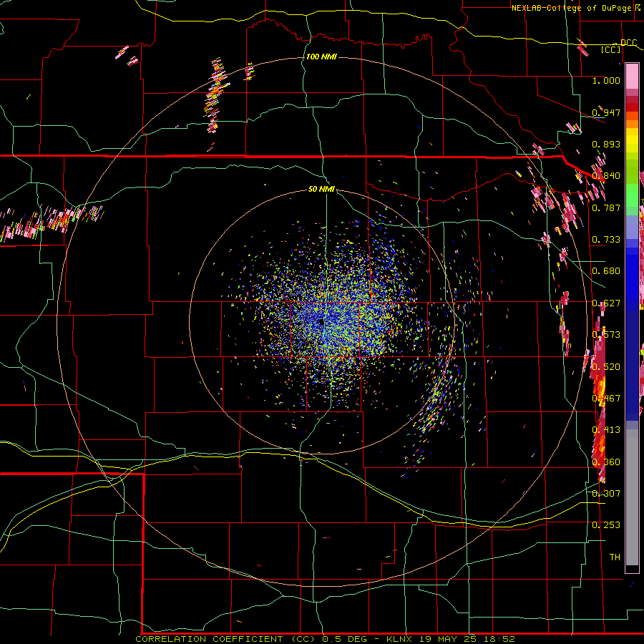Click the 0.947 legend value
Viewport: 644px width, 644px height.
606,112
